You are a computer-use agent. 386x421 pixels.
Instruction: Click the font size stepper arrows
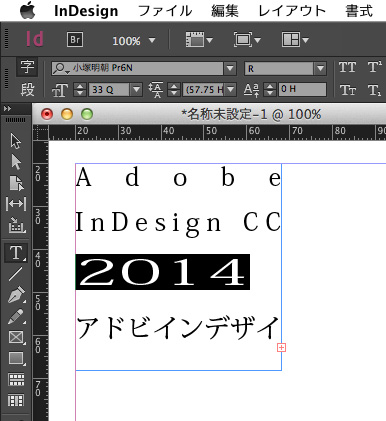pyautogui.click(x=80, y=89)
